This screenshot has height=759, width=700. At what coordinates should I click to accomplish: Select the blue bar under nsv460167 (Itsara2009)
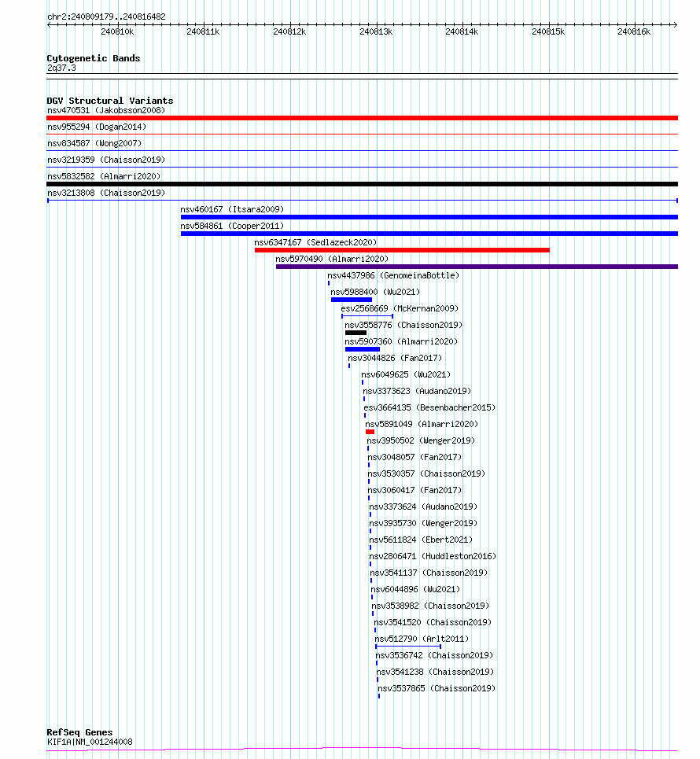(x=429, y=217)
